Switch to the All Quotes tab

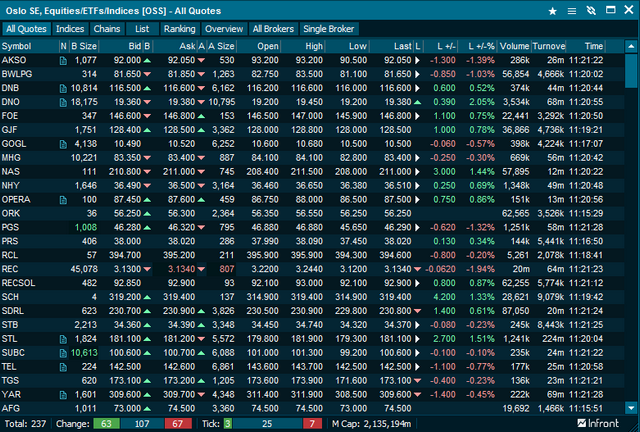(26, 29)
